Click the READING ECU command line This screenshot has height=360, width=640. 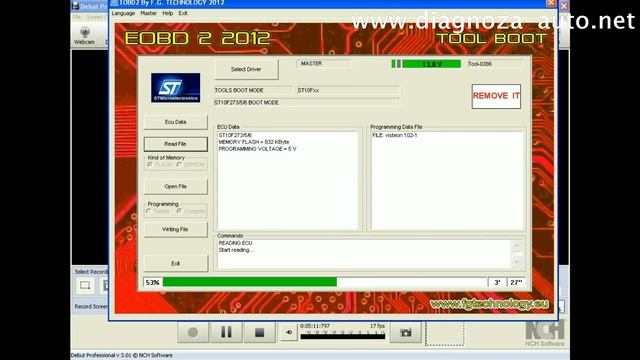(x=235, y=243)
